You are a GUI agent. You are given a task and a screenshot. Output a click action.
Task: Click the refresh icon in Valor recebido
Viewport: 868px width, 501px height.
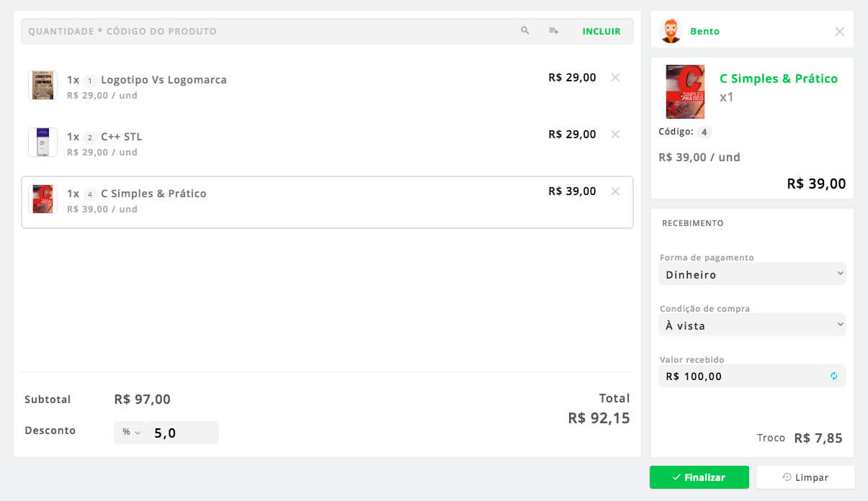pyautogui.click(x=834, y=376)
